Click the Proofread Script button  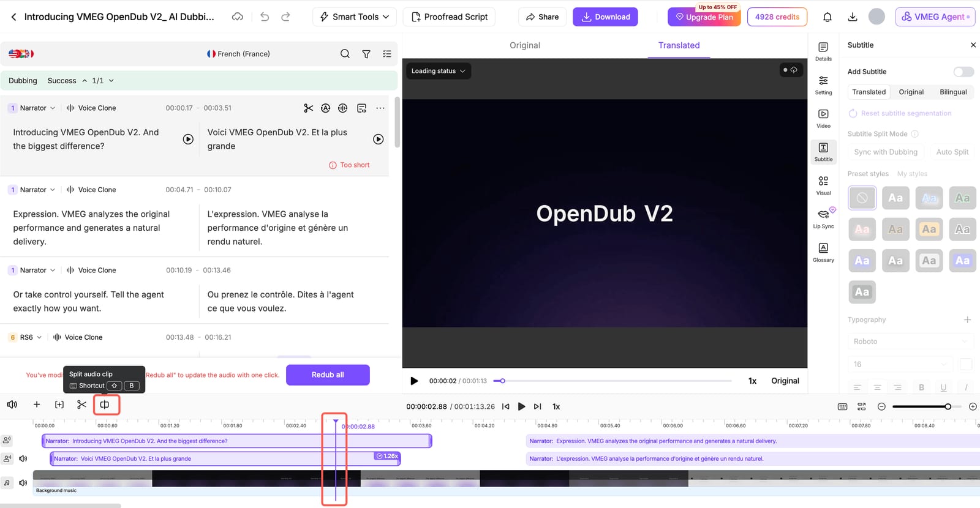449,17
